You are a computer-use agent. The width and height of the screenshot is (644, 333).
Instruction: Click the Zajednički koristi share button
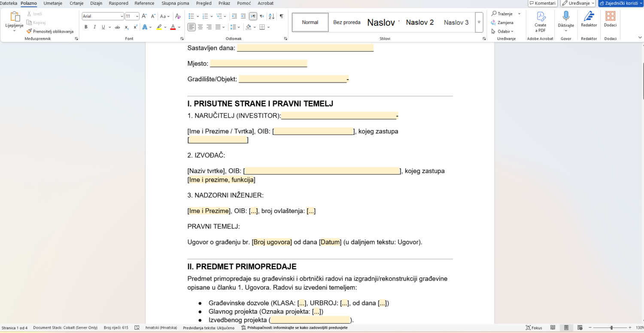click(620, 3)
